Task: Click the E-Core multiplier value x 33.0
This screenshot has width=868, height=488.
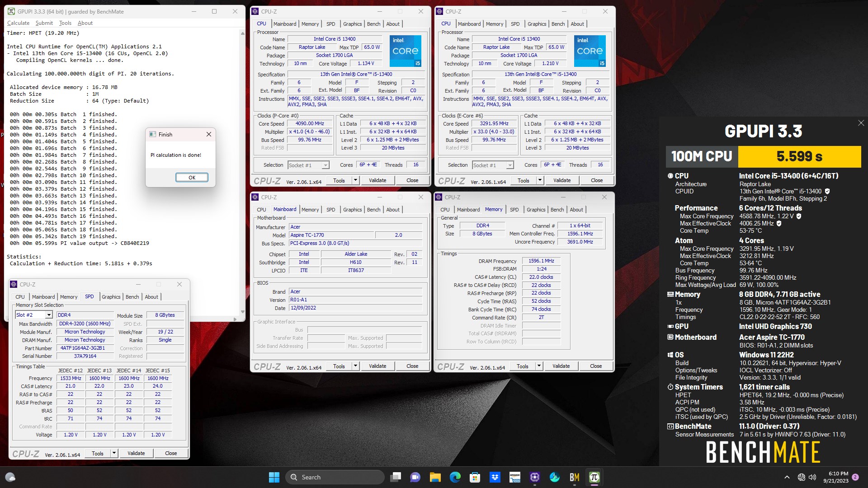Action: [x=494, y=131]
